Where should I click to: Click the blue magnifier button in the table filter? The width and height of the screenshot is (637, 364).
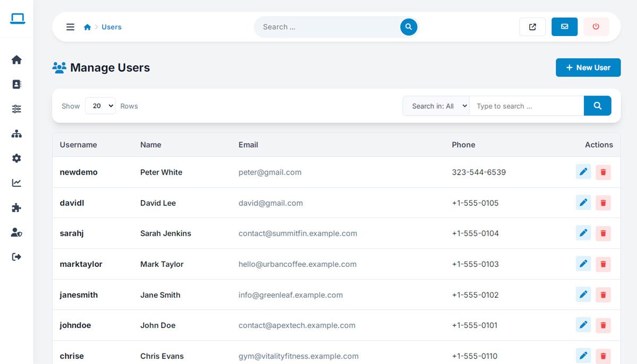pos(598,106)
